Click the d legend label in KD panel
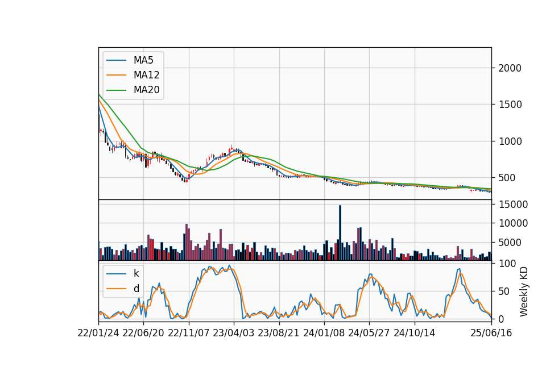Screen dimensions: 546x392 [136, 289]
